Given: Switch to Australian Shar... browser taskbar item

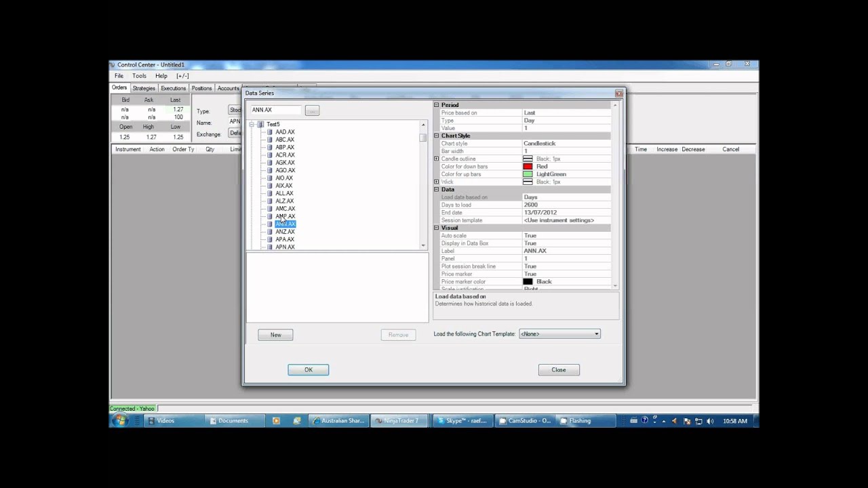Looking at the screenshot, I should point(339,421).
